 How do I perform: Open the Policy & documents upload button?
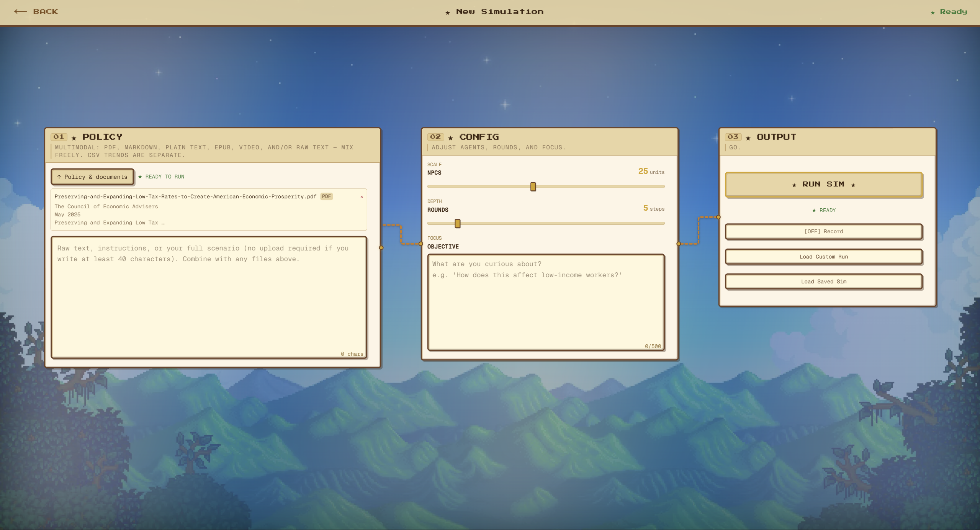point(92,177)
